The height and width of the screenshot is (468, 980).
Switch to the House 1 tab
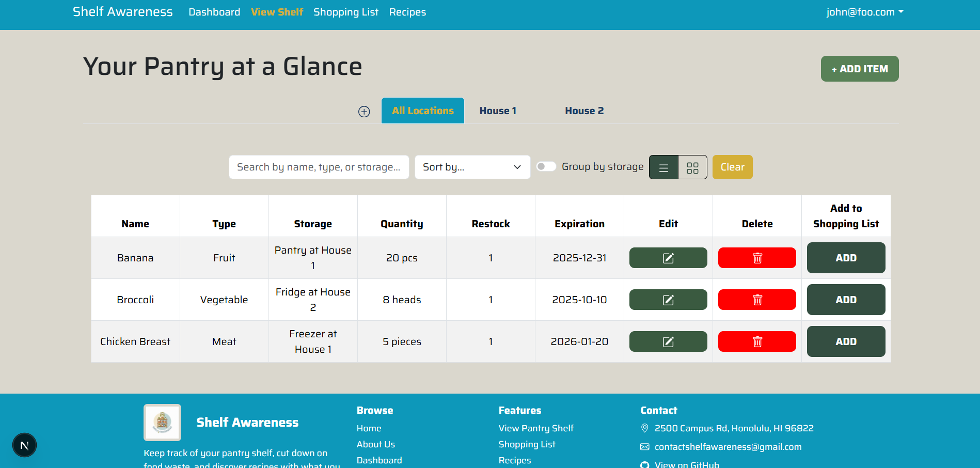497,111
